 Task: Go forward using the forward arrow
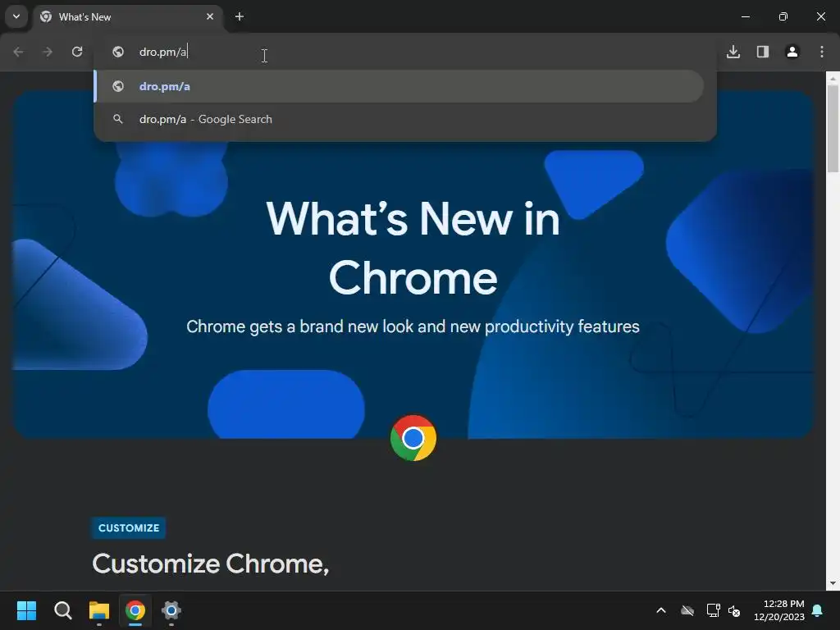tap(48, 52)
